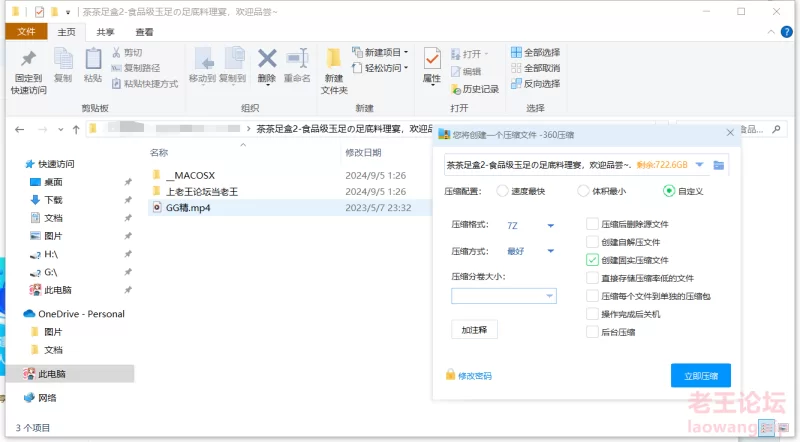Viewport: 800px width, 442px height.
Task: Click the Delete (删除) icon in ribbon
Action: (267, 60)
